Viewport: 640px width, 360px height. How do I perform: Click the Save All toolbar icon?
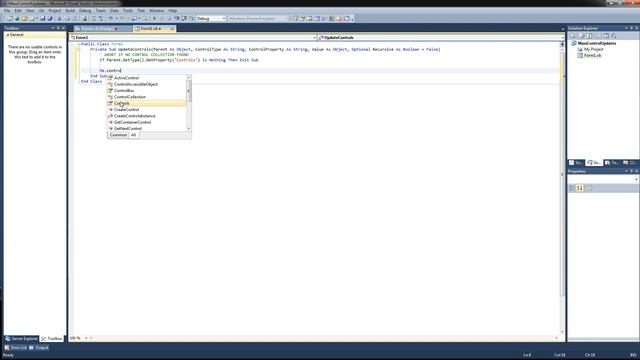tap(50, 18)
